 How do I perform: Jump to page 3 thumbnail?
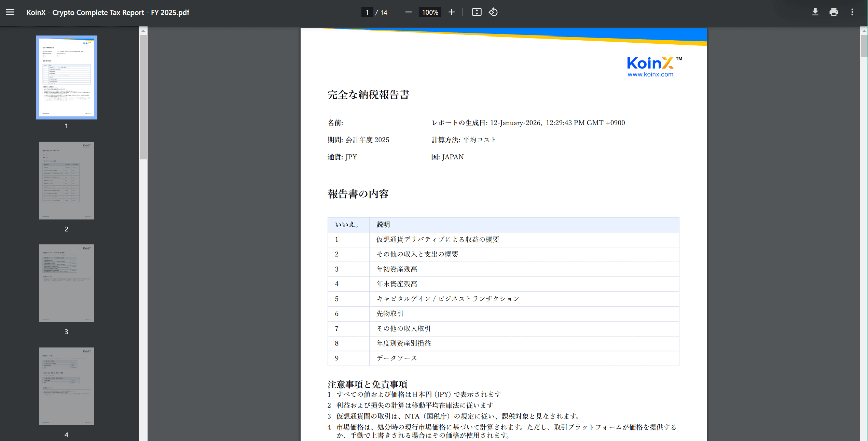(x=67, y=283)
